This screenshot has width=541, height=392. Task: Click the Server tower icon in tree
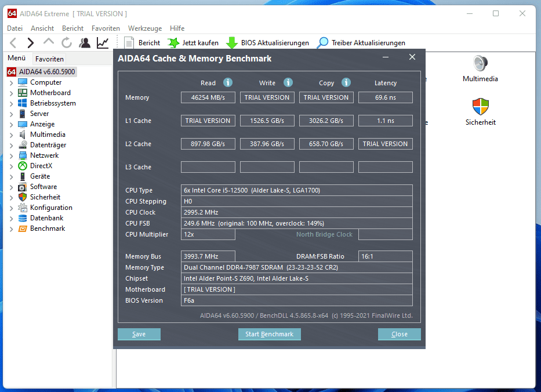tap(23, 114)
